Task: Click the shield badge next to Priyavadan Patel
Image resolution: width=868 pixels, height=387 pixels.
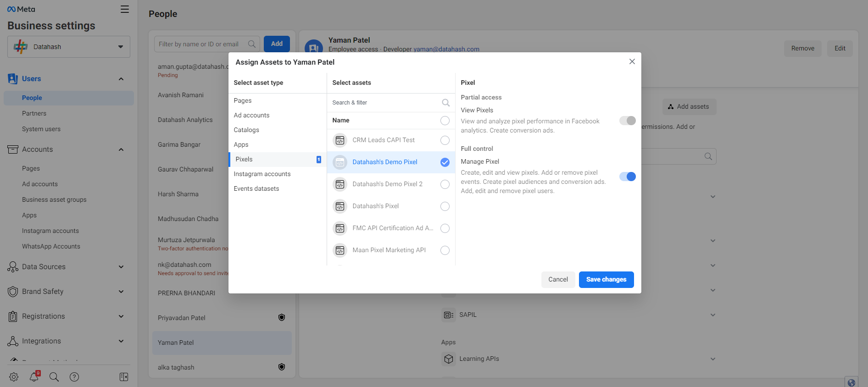Action: 282,317
